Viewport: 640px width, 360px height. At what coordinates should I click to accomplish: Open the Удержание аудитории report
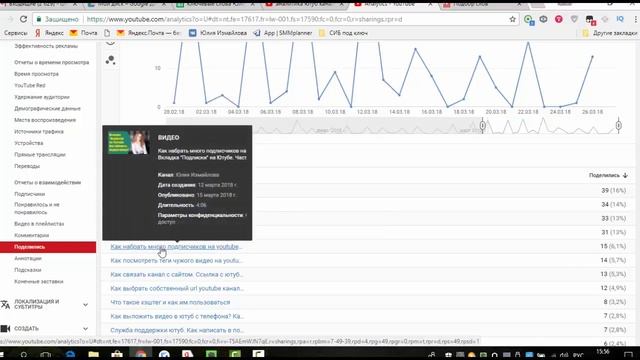click(42, 97)
